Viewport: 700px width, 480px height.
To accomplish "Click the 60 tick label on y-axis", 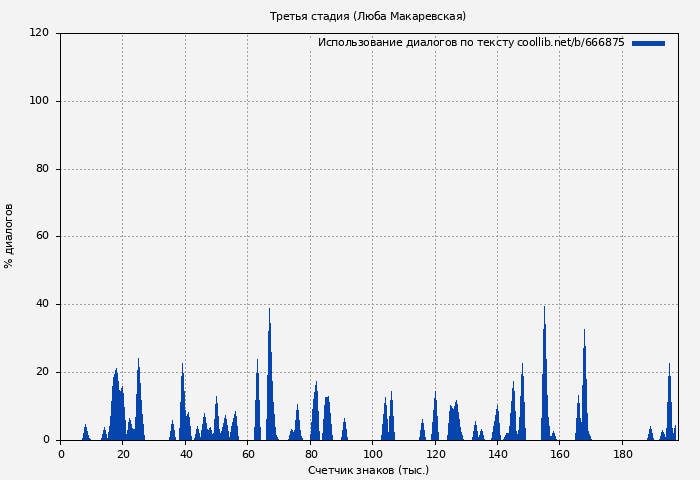I will (42, 237).
